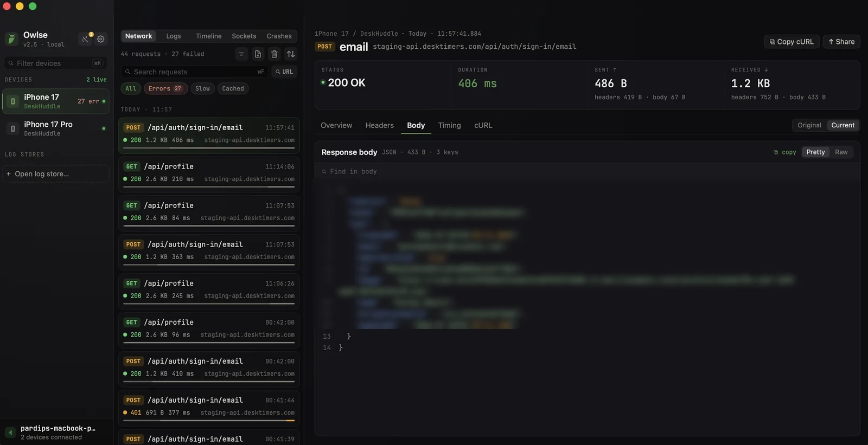Select Pretty response formatting
The height and width of the screenshot is (445, 868).
click(815, 152)
